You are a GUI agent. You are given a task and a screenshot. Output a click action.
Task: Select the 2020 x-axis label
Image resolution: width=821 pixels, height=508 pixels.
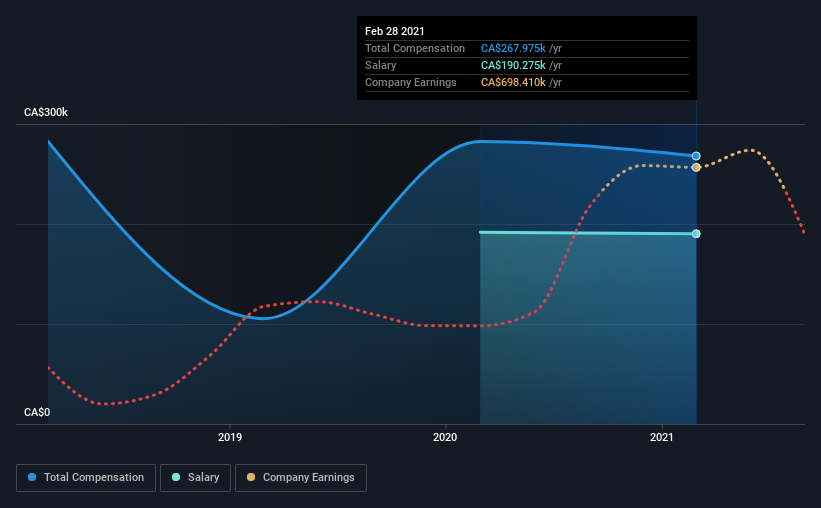(x=445, y=437)
